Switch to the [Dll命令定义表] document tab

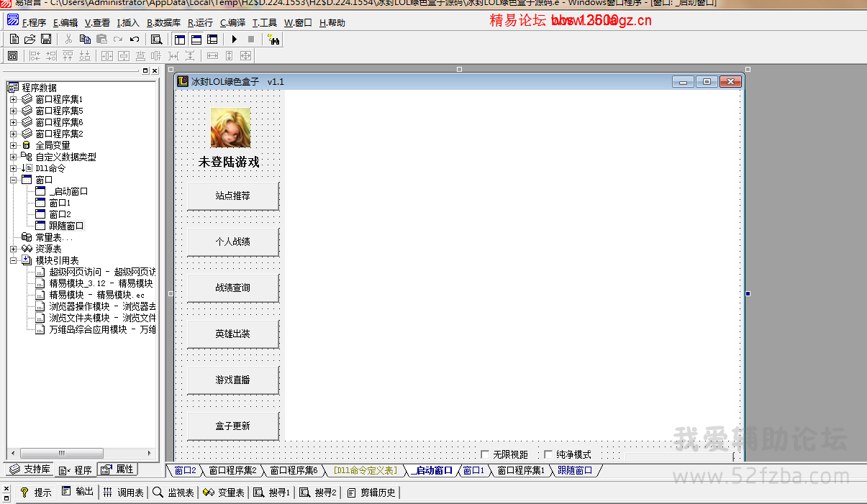click(365, 471)
